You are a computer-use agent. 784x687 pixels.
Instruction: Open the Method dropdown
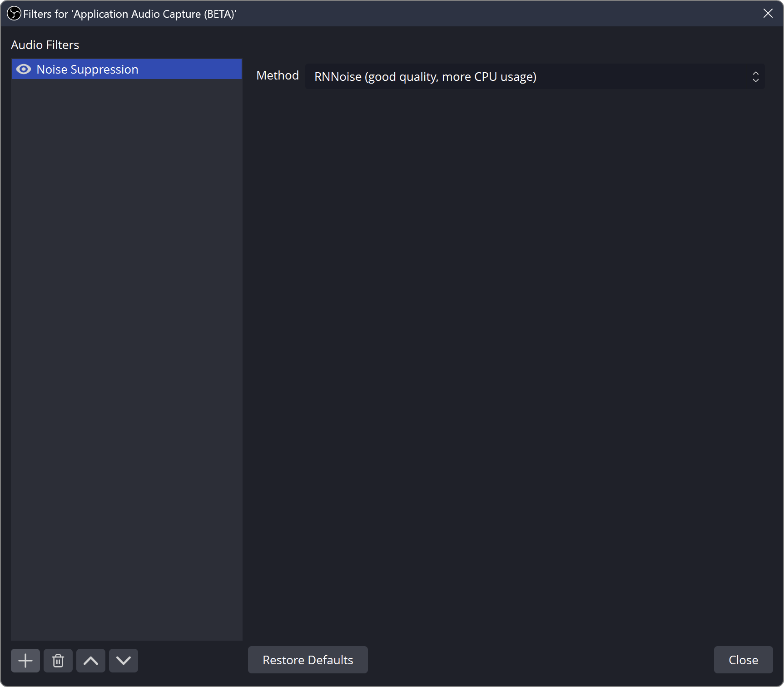click(x=535, y=76)
